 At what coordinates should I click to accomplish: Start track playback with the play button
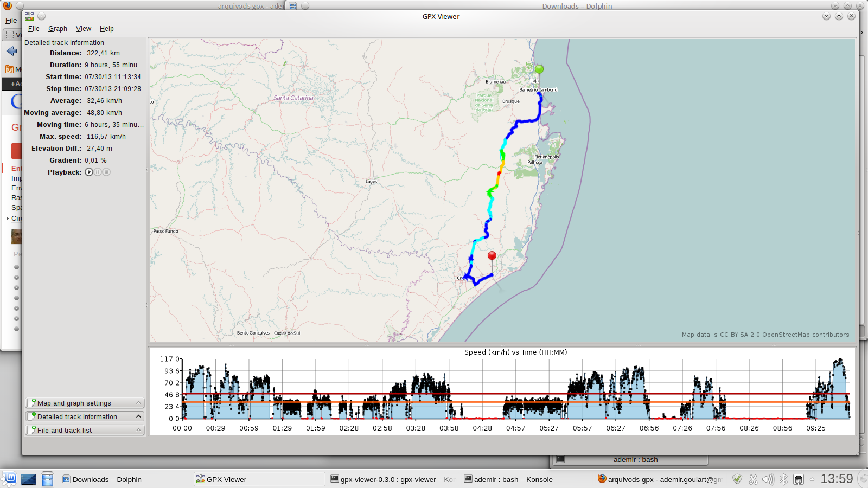89,172
